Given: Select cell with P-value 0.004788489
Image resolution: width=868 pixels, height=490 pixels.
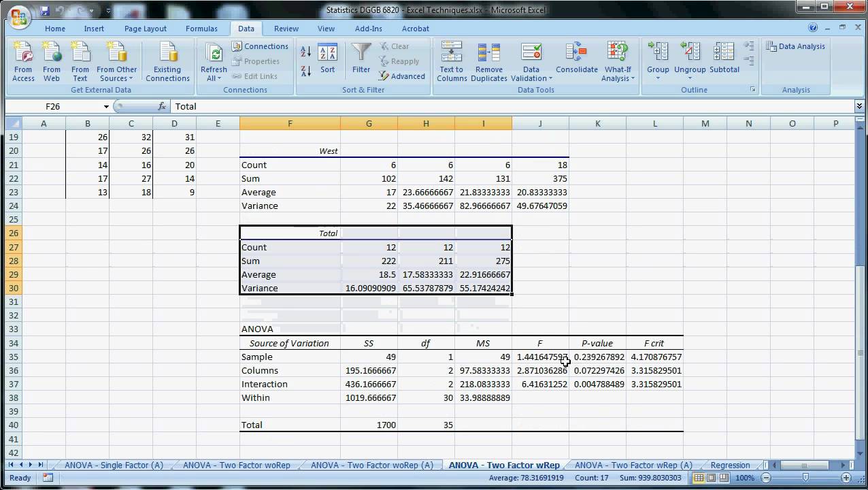Looking at the screenshot, I should [598, 384].
